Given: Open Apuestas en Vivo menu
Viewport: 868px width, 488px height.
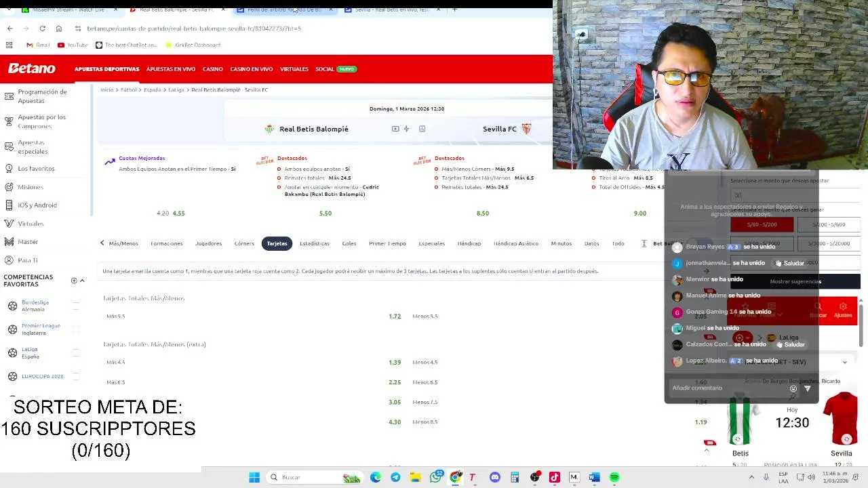Looking at the screenshot, I should click(x=171, y=69).
